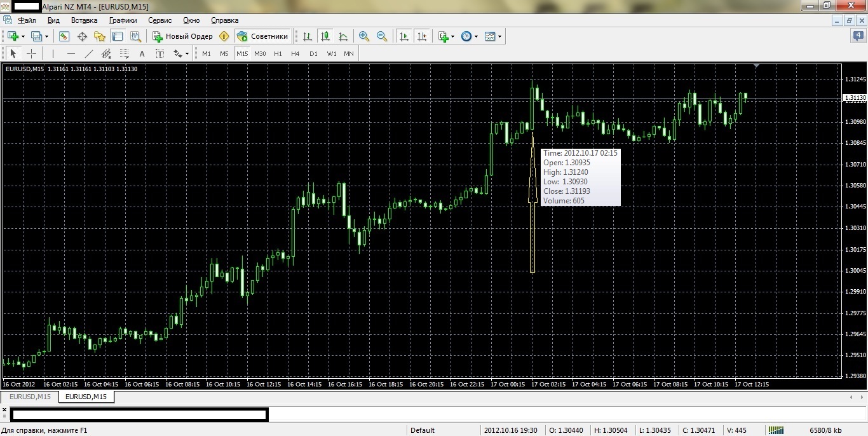Click the Новый Ордер button
The width and height of the screenshot is (868, 436).
[183, 36]
